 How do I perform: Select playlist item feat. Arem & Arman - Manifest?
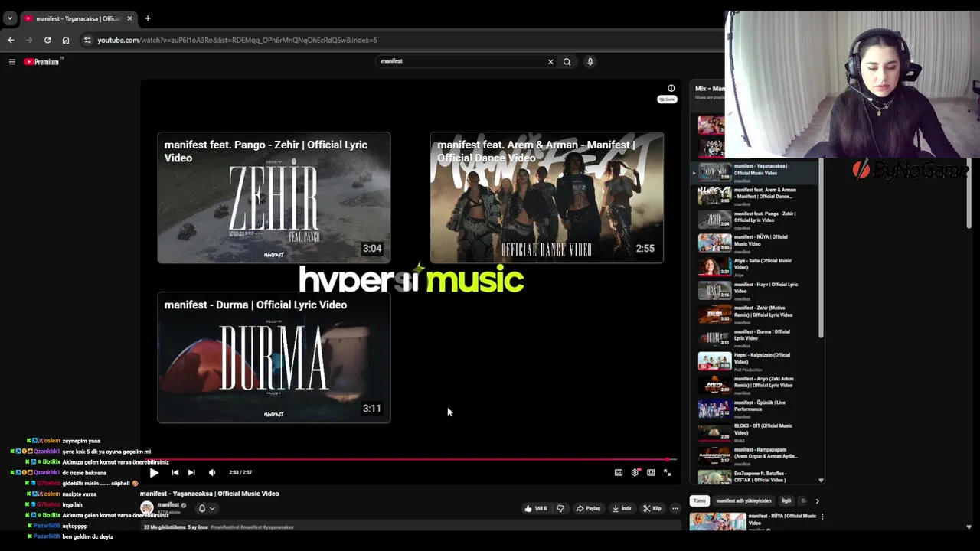pyautogui.click(x=754, y=196)
